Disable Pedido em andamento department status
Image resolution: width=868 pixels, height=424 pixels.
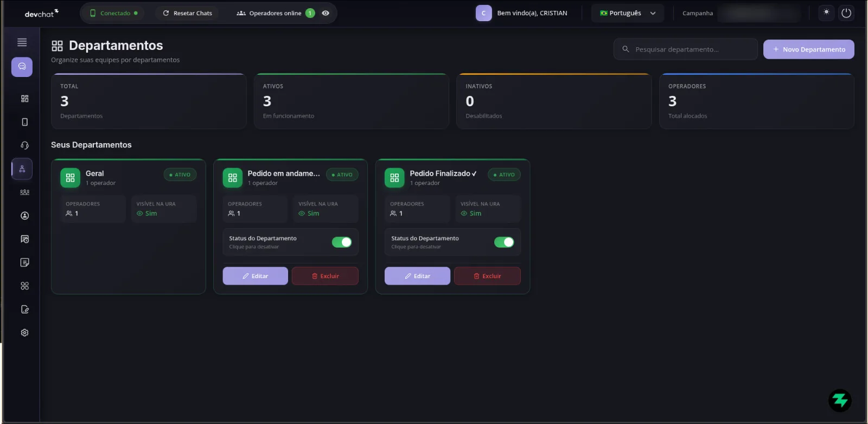coord(342,242)
